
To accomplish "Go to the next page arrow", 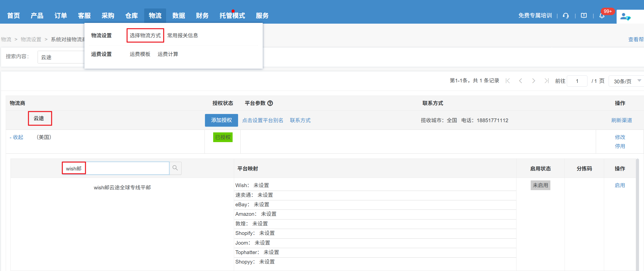I will pyautogui.click(x=533, y=81).
